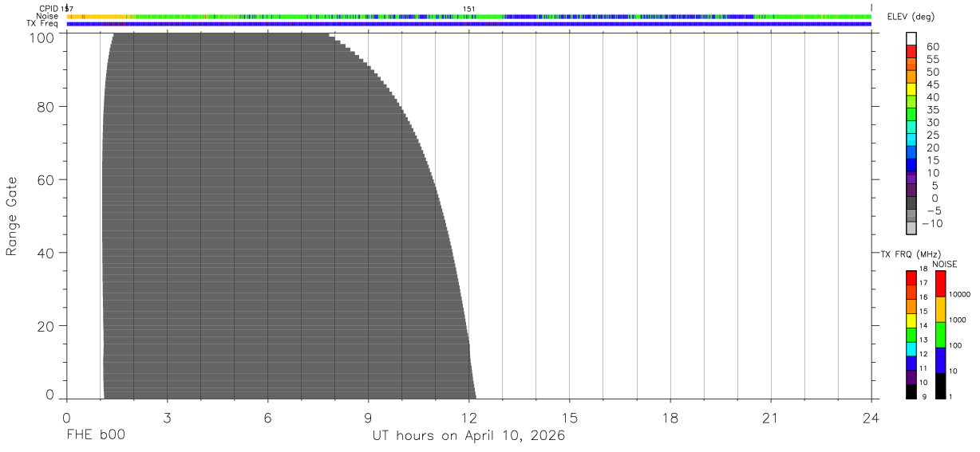This screenshot has width=980, height=452.
Task: Click the FHE b00 label
Action: 96,436
